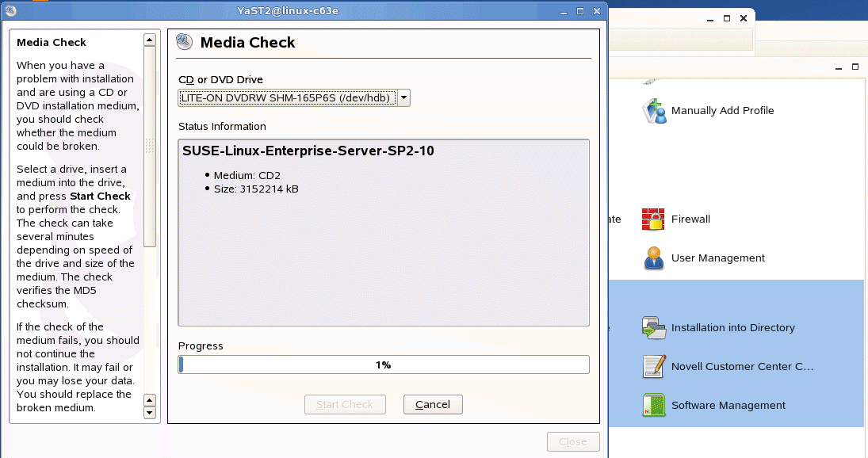Minimize the YaST2@linux-c63e window

pyautogui.click(x=564, y=11)
